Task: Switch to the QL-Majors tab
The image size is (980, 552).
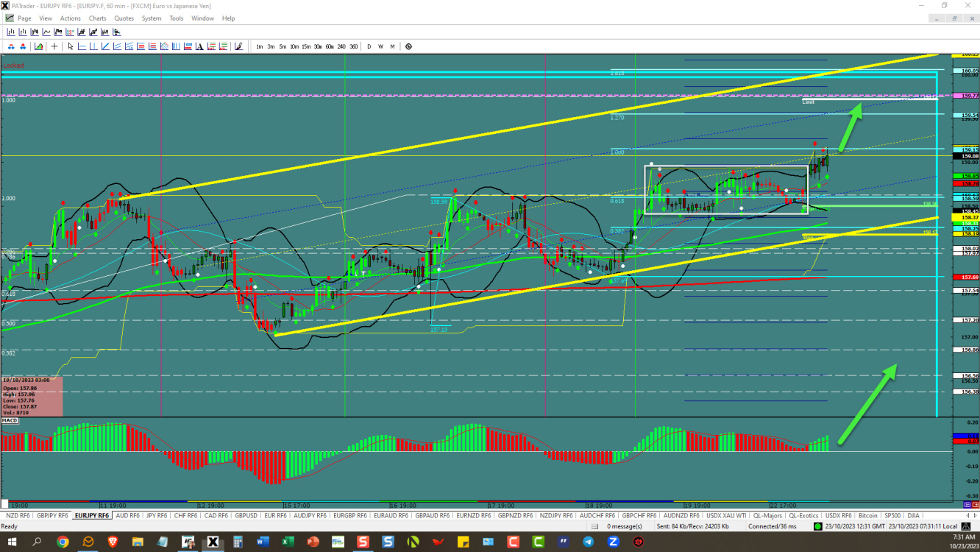Action: click(767, 515)
